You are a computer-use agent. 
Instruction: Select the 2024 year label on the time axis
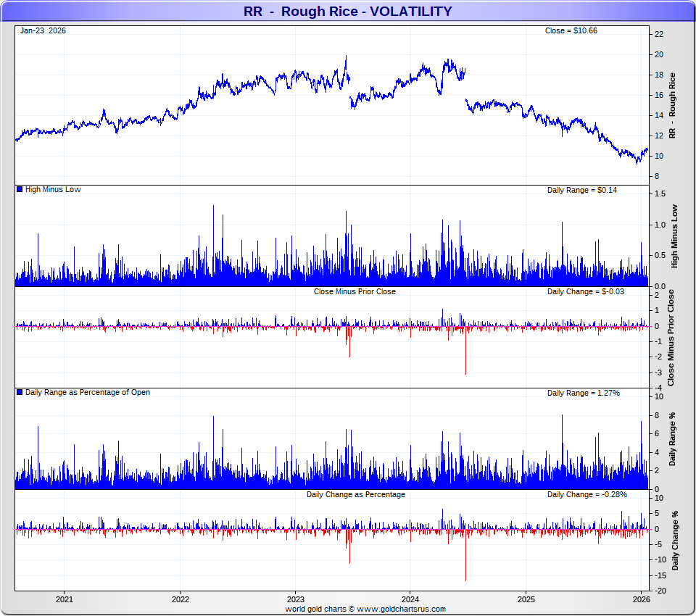point(410,599)
